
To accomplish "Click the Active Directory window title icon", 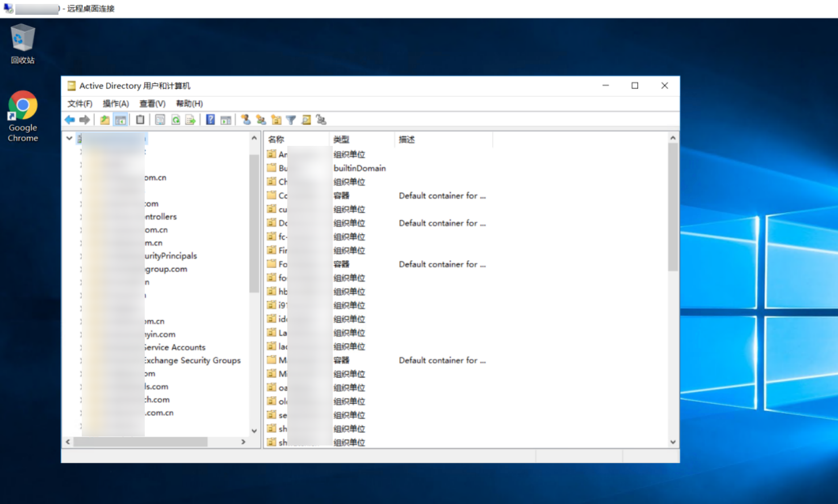I will point(72,86).
